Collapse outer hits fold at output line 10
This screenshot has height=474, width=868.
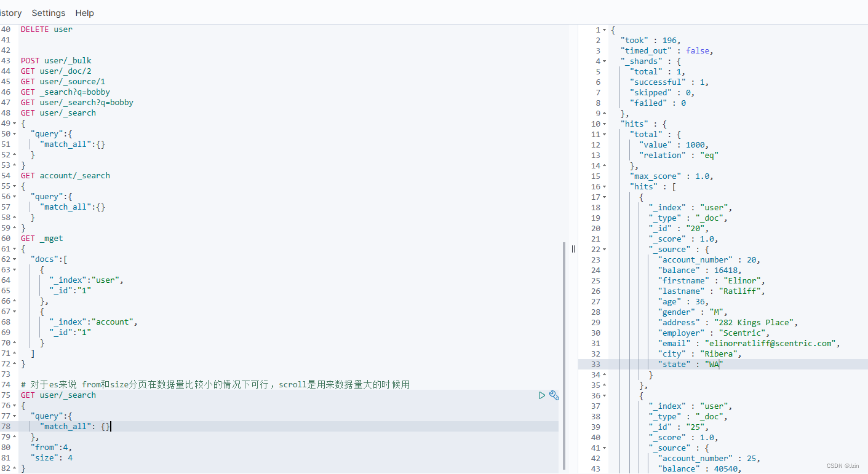click(604, 124)
